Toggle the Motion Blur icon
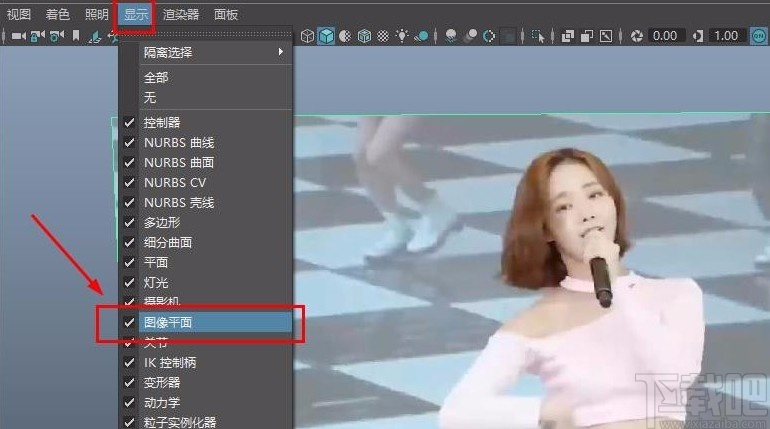The width and height of the screenshot is (770, 429). [x=470, y=36]
